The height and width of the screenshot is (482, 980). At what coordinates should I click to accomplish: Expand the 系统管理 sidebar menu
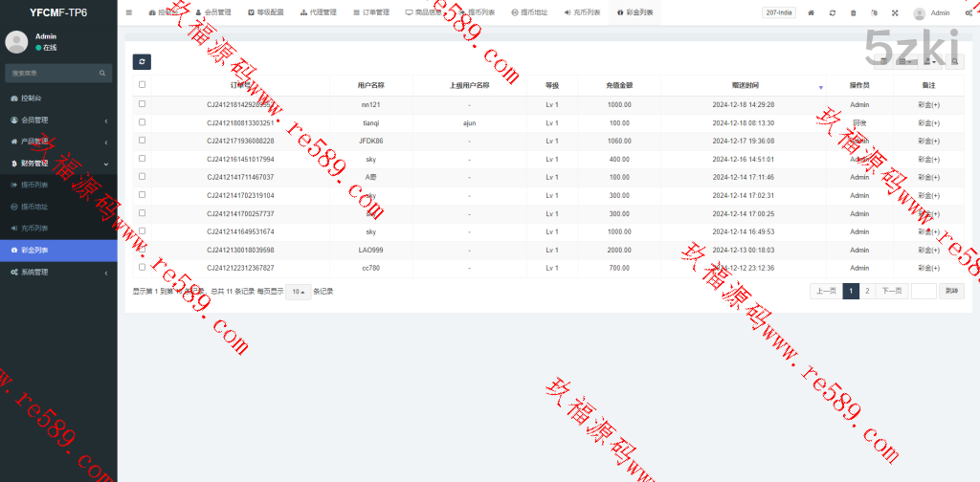pos(57,272)
